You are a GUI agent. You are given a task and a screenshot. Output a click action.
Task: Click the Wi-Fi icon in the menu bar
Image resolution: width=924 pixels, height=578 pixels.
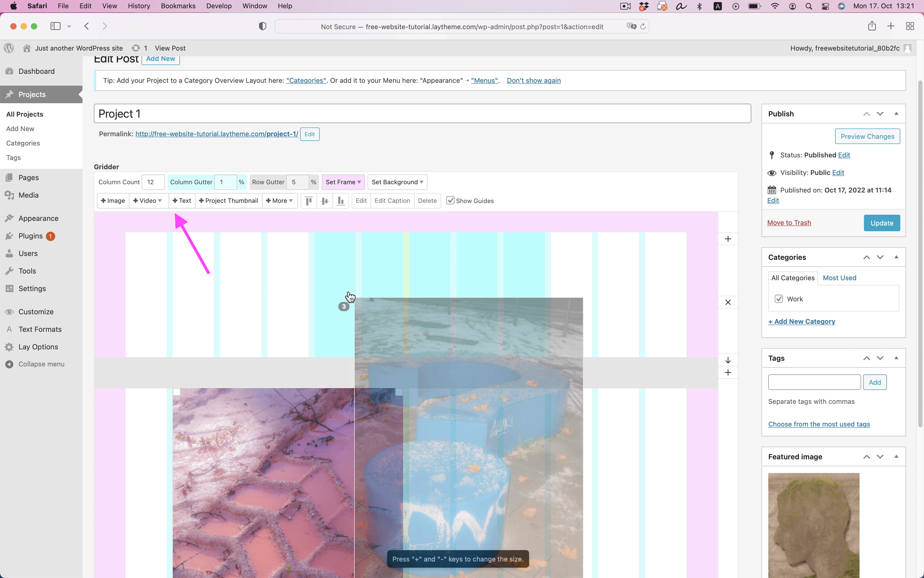point(775,6)
